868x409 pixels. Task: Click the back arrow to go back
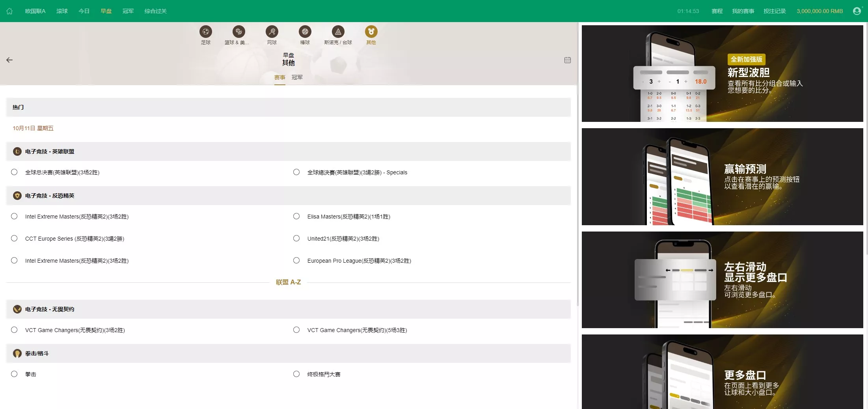click(9, 60)
